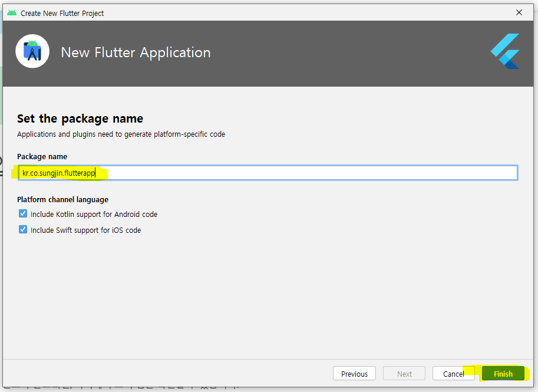Click the 'Set the package name' heading
The width and height of the screenshot is (538, 392).
[80, 118]
